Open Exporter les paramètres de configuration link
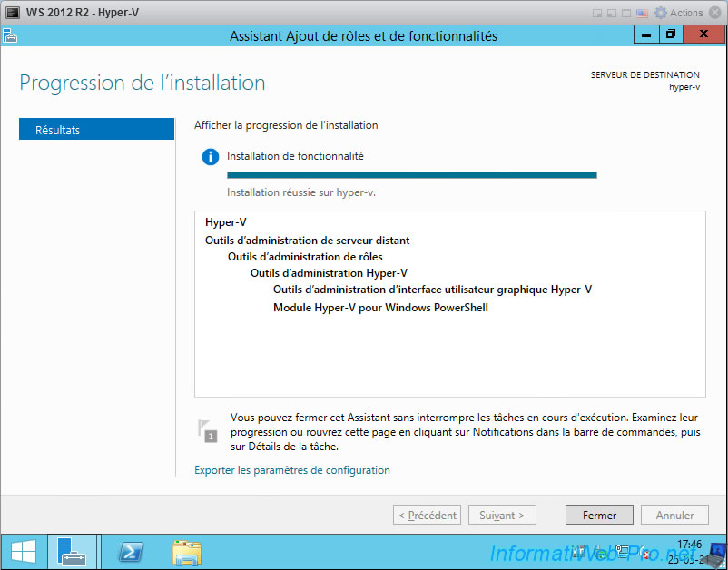 [x=292, y=470]
